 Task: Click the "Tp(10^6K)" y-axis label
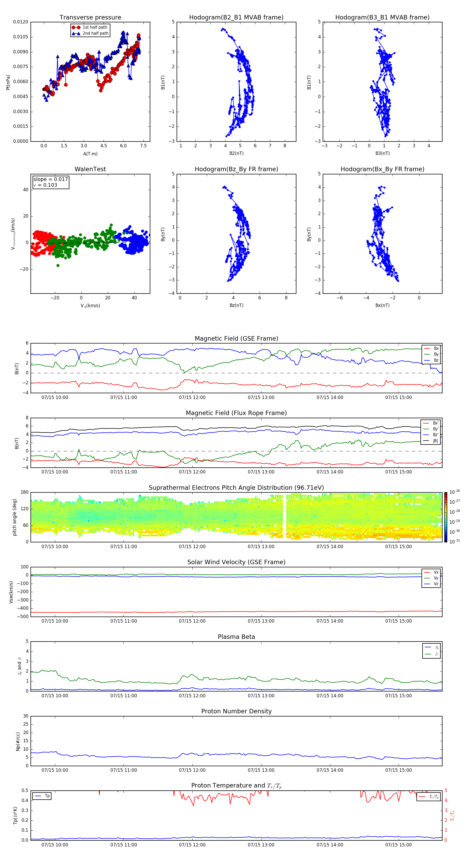15,815
